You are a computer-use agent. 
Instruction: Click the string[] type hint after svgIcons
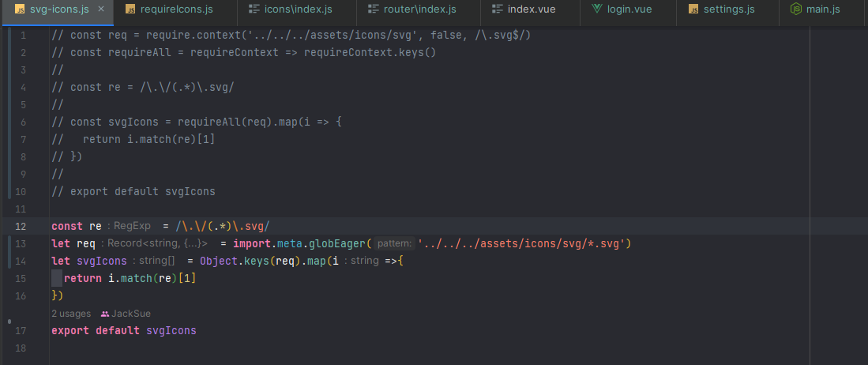pyautogui.click(x=156, y=261)
